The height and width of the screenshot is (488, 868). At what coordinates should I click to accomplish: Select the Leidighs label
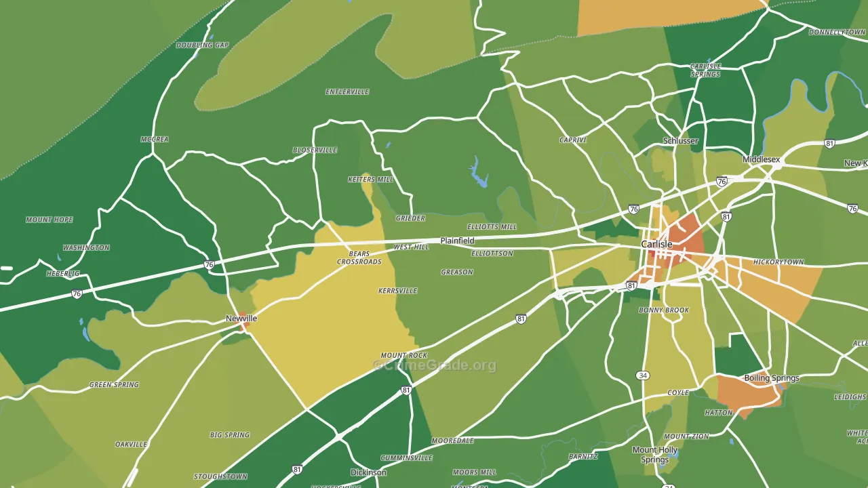850,397
